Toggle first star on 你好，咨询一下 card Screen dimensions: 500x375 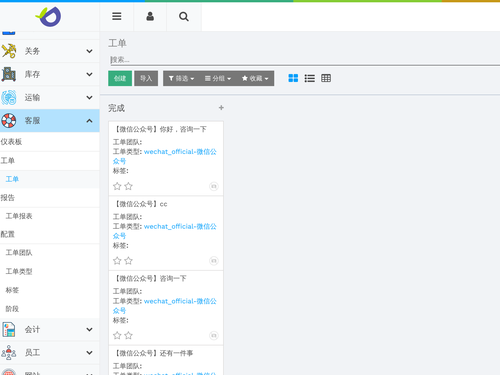coord(117,186)
